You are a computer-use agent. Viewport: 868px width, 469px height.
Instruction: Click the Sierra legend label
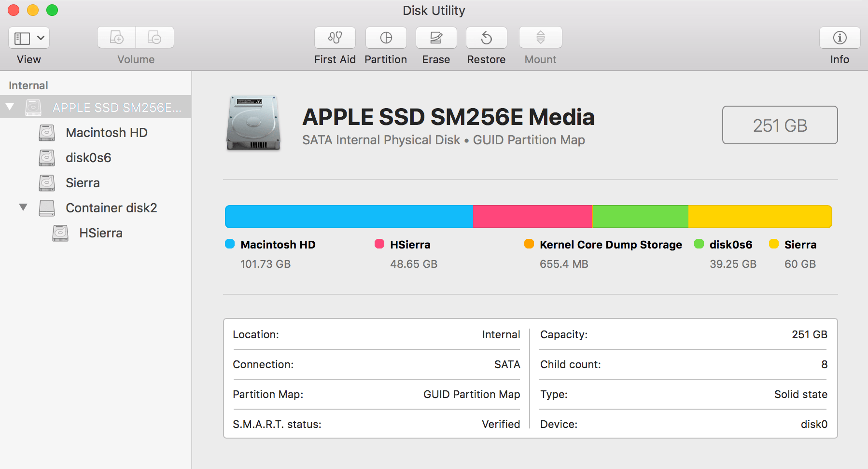[x=800, y=245]
